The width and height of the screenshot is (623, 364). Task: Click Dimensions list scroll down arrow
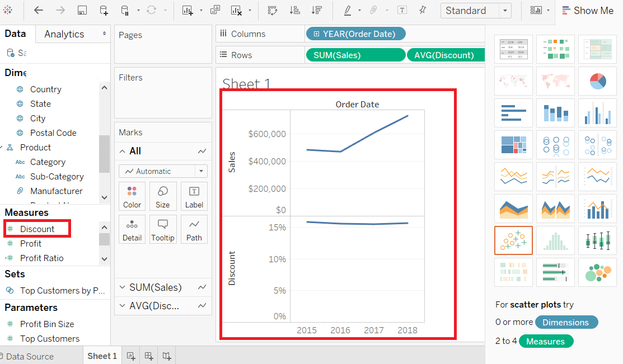coord(104,197)
